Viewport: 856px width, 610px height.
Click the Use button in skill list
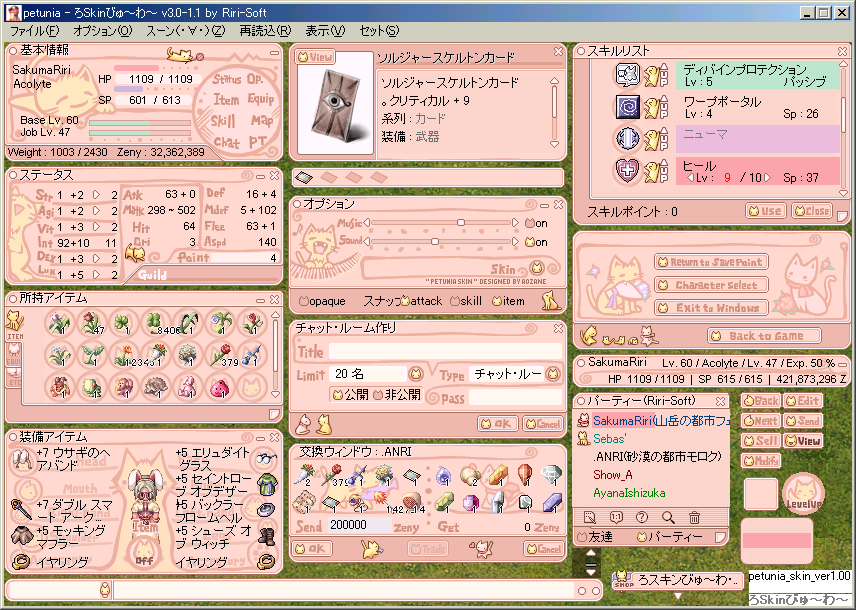coord(766,211)
